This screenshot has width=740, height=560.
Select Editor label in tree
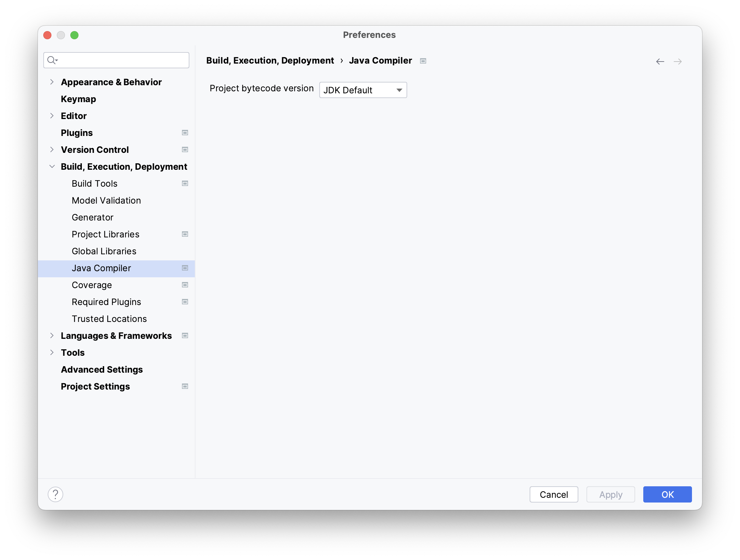point(74,116)
